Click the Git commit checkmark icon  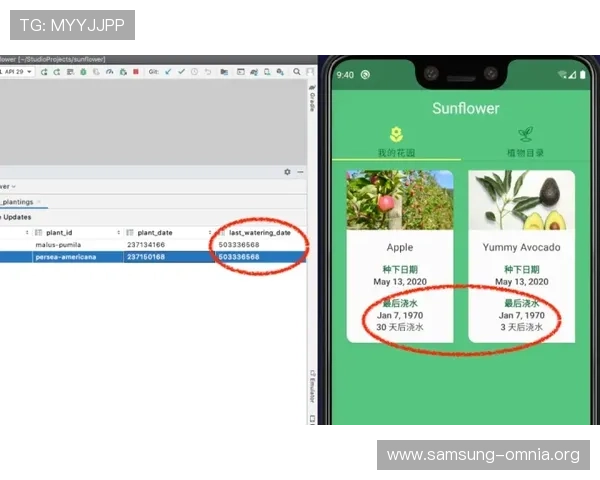[181, 72]
